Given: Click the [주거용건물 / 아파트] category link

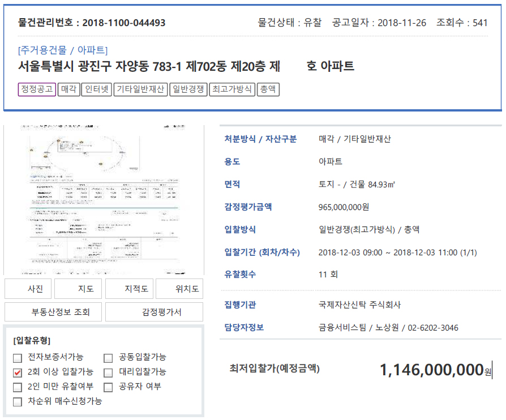Looking at the screenshot, I should click(63, 50).
